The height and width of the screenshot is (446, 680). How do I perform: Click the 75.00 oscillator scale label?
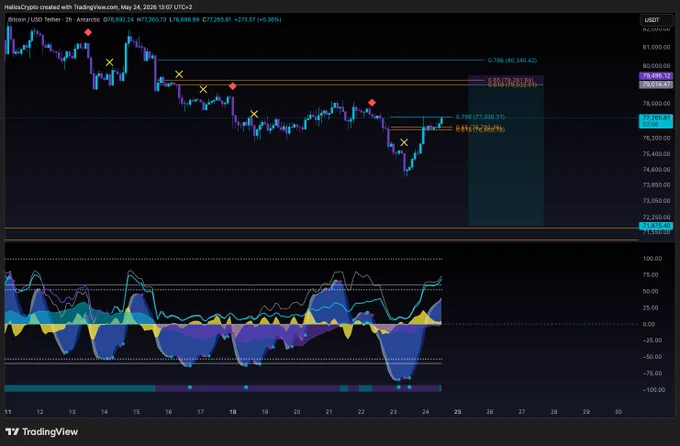click(651, 275)
